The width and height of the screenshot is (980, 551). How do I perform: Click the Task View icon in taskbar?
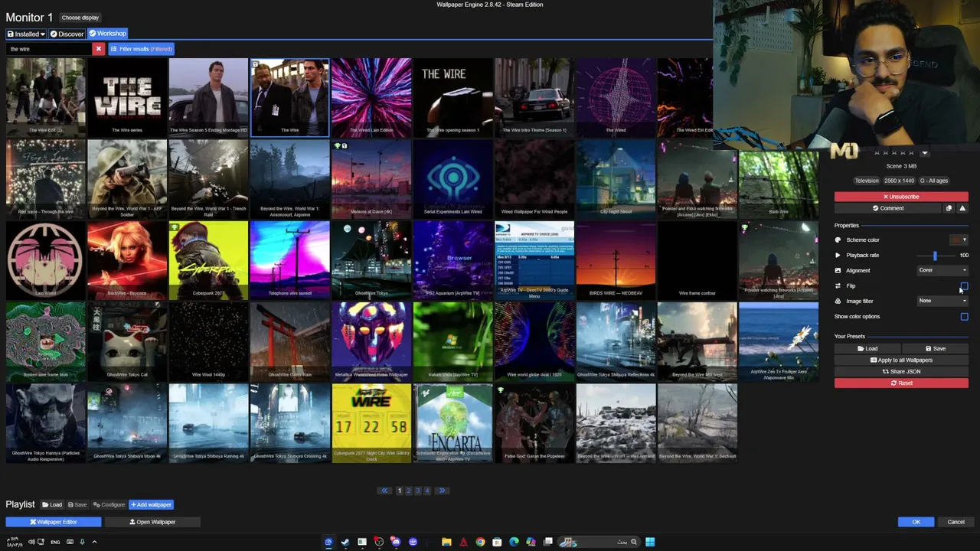point(547,542)
